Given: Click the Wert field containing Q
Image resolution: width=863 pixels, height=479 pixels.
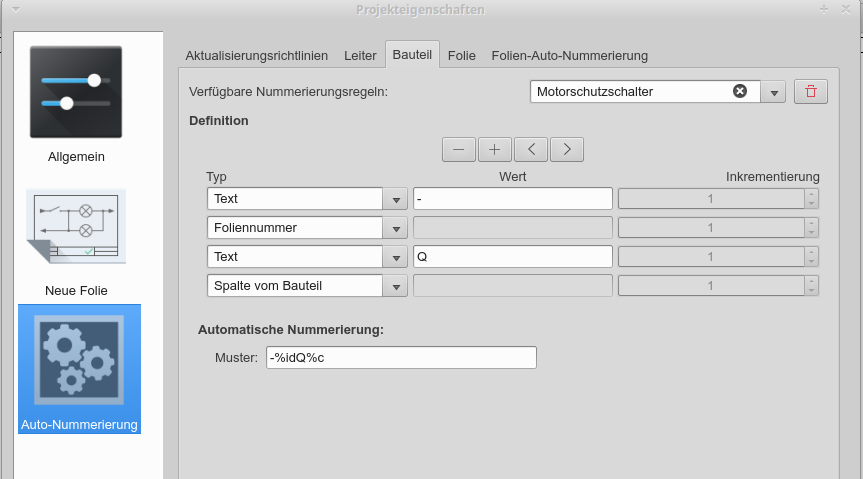Looking at the screenshot, I should pos(512,257).
